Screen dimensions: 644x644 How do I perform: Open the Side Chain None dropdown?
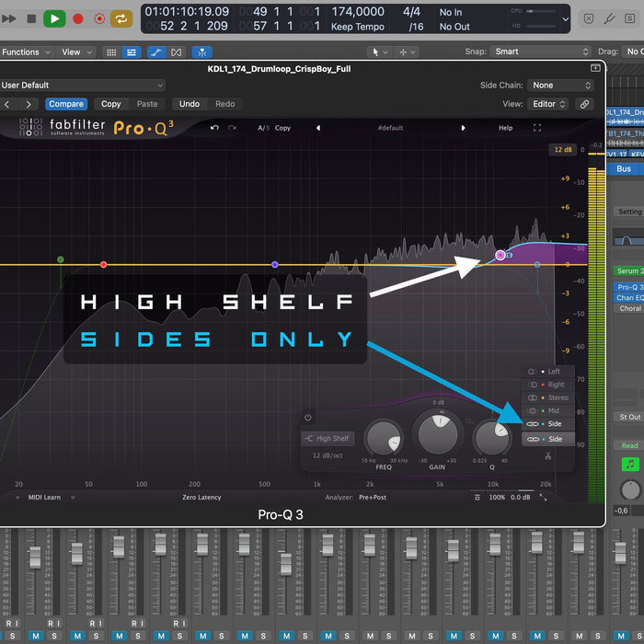coord(560,85)
